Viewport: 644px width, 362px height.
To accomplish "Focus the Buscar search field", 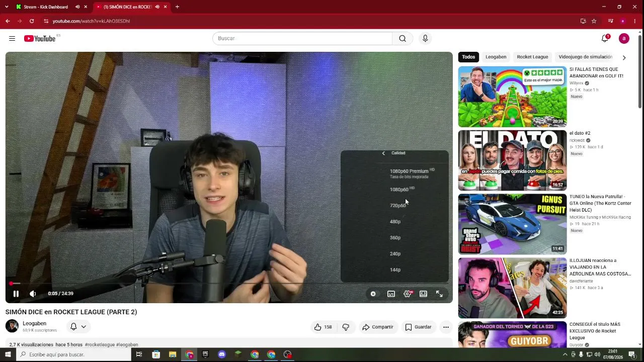I will (x=302, y=39).
